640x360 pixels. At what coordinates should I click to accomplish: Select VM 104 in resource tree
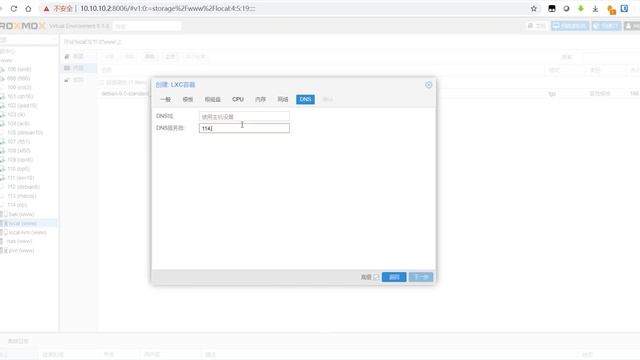pos(18,123)
